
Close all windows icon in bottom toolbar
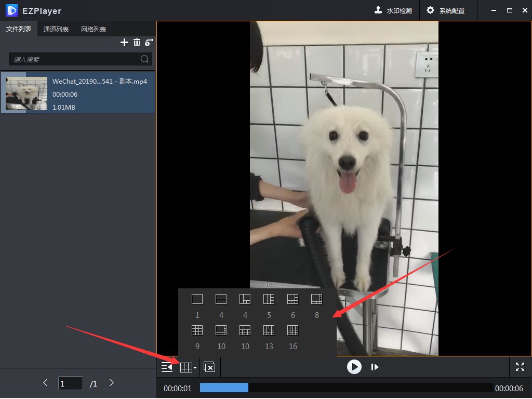[x=209, y=367]
